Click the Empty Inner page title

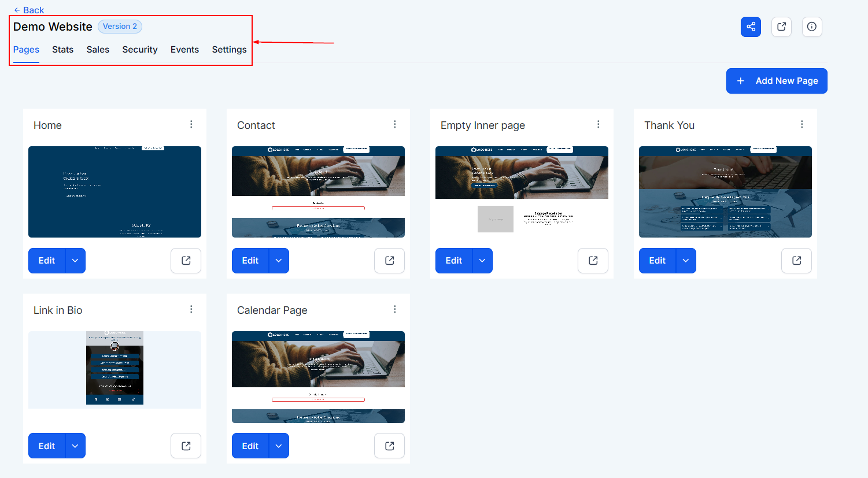[x=483, y=125]
